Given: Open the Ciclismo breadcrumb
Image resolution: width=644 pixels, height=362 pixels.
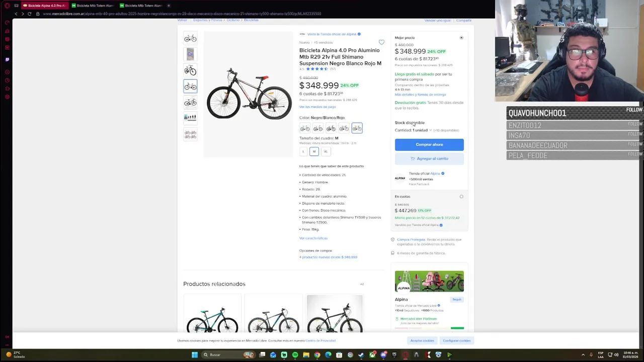Looking at the screenshot, I should [233, 20].
